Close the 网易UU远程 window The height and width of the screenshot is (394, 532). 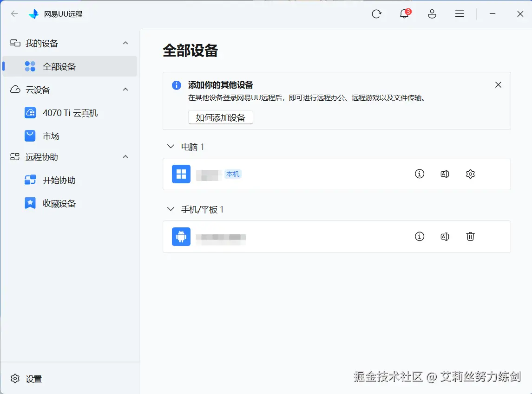point(520,14)
